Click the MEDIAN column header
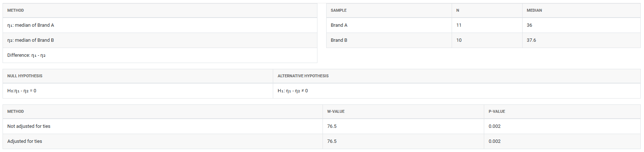This screenshot has width=644, height=152. click(534, 10)
